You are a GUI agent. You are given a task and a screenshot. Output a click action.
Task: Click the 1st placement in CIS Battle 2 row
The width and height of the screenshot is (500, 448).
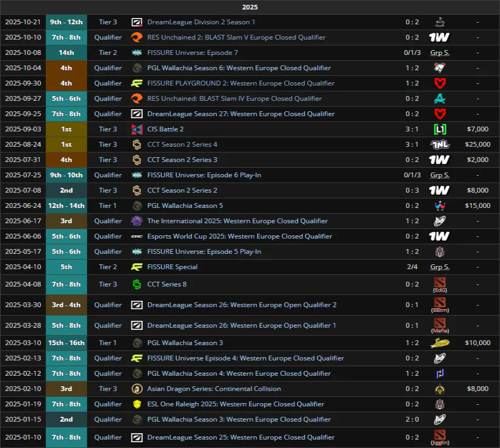pyautogui.click(x=67, y=129)
